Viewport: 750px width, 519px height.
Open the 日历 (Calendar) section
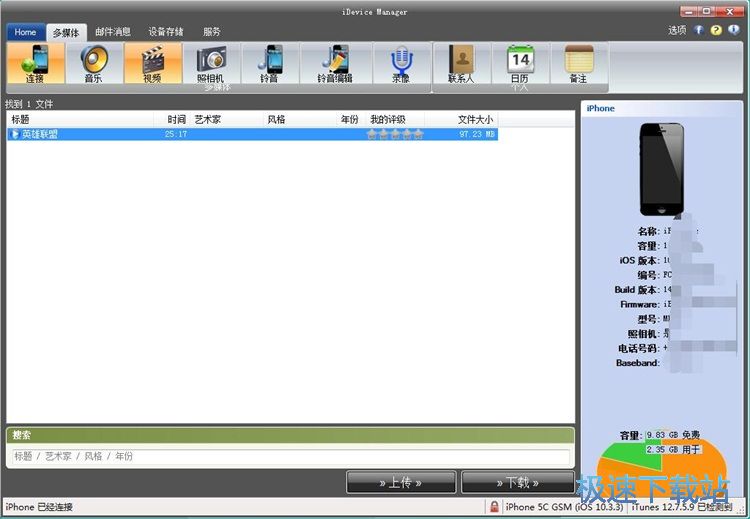[520, 64]
